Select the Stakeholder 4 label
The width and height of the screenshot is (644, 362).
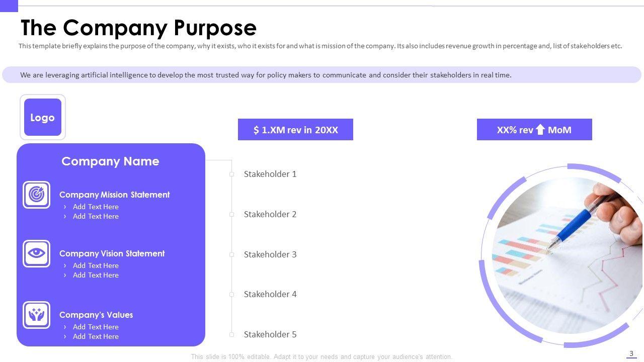coord(270,294)
